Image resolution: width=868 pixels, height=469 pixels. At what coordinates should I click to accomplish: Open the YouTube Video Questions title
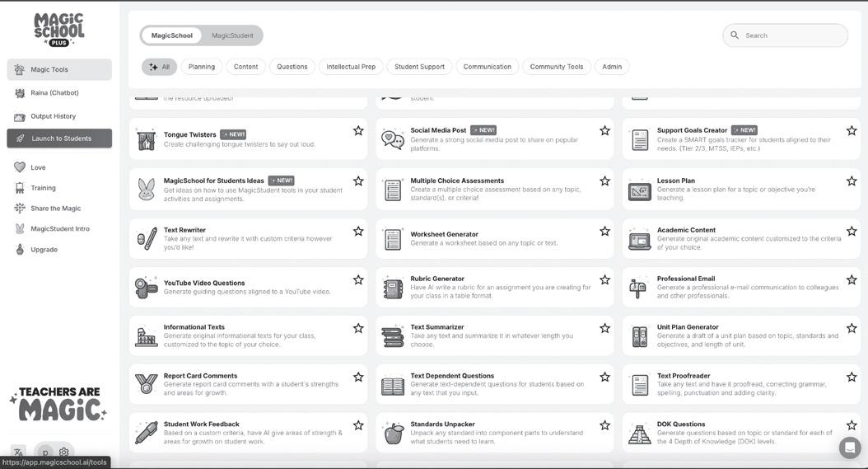pyautogui.click(x=204, y=283)
